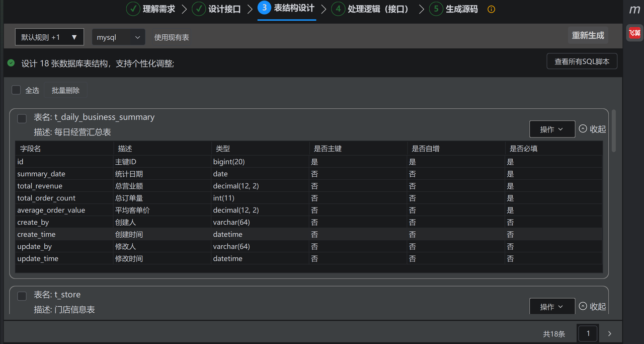Go to step 理解需求
The image size is (644, 344).
(x=150, y=9)
